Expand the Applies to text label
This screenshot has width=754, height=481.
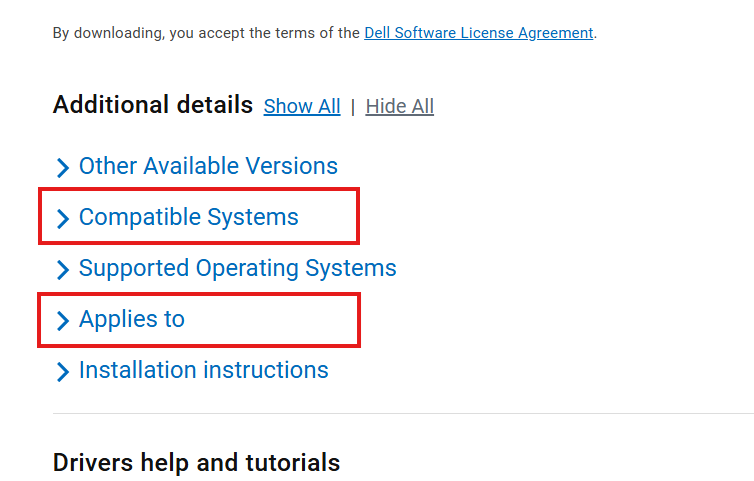tap(132, 319)
